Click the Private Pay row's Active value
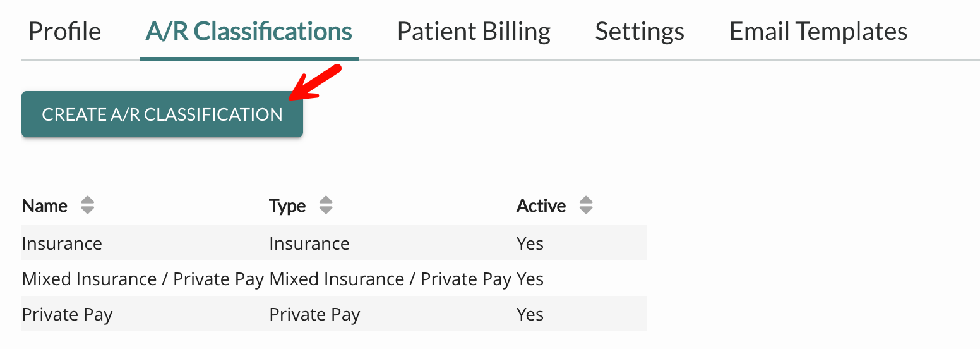 [x=530, y=314]
